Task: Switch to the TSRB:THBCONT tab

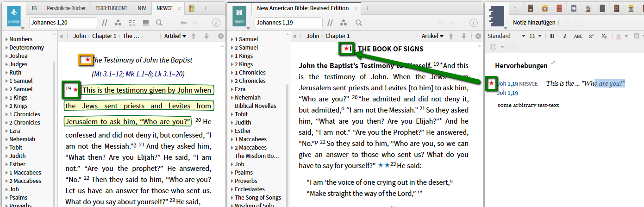Action: point(111,8)
